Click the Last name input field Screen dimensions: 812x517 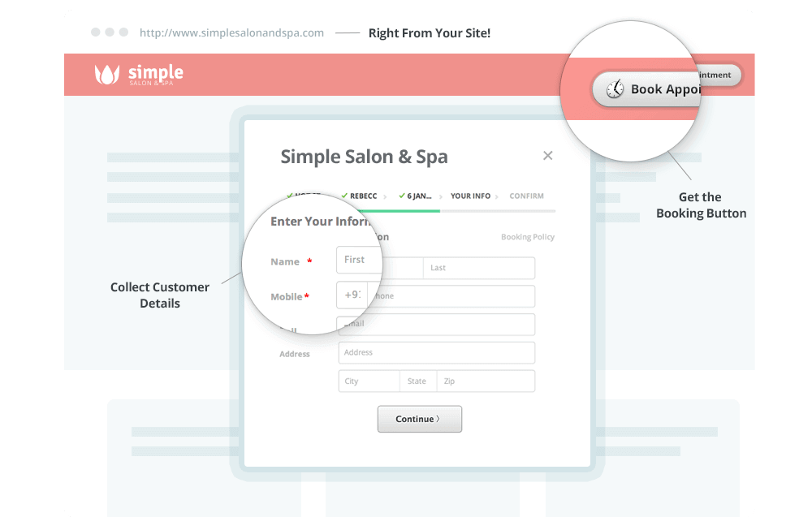pos(479,268)
